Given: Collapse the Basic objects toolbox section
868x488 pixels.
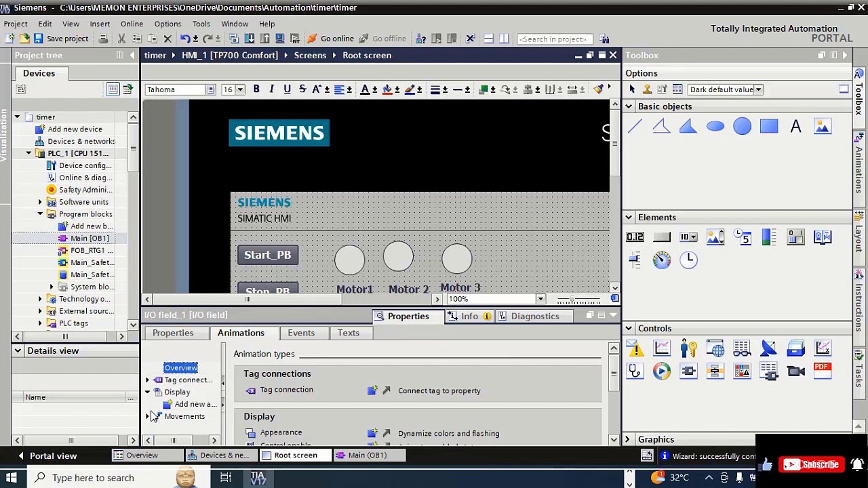Looking at the screenshot, I should (x=629, y=106).
